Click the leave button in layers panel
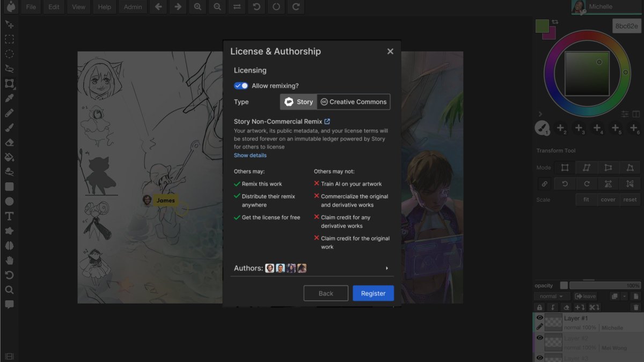Screen dimensions: 644x362 tap(586, 296)
